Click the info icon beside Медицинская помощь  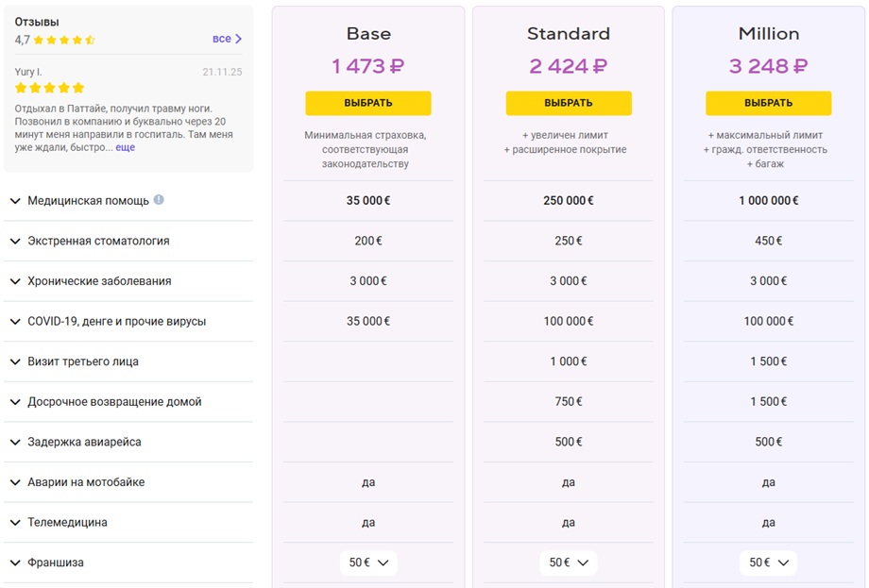[159, 200]
